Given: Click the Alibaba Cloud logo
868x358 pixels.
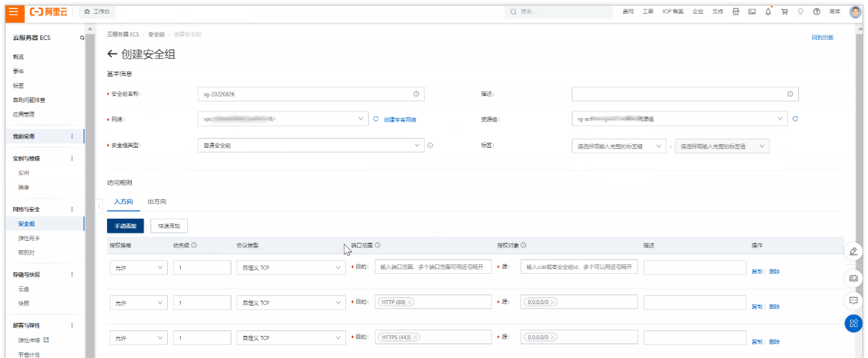Looking at the screenshot, I should pyautogui.click(x=48, y=12).
